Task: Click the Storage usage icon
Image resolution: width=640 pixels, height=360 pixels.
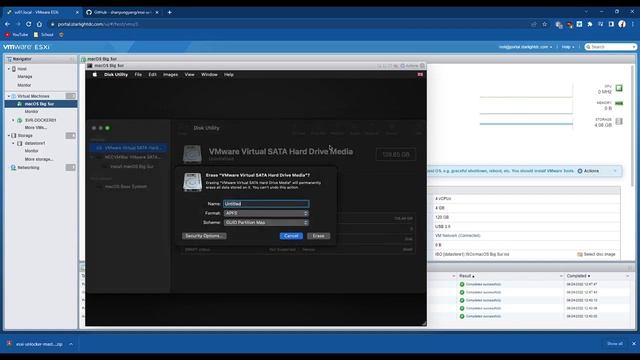Action: click(x=619, y=121)
